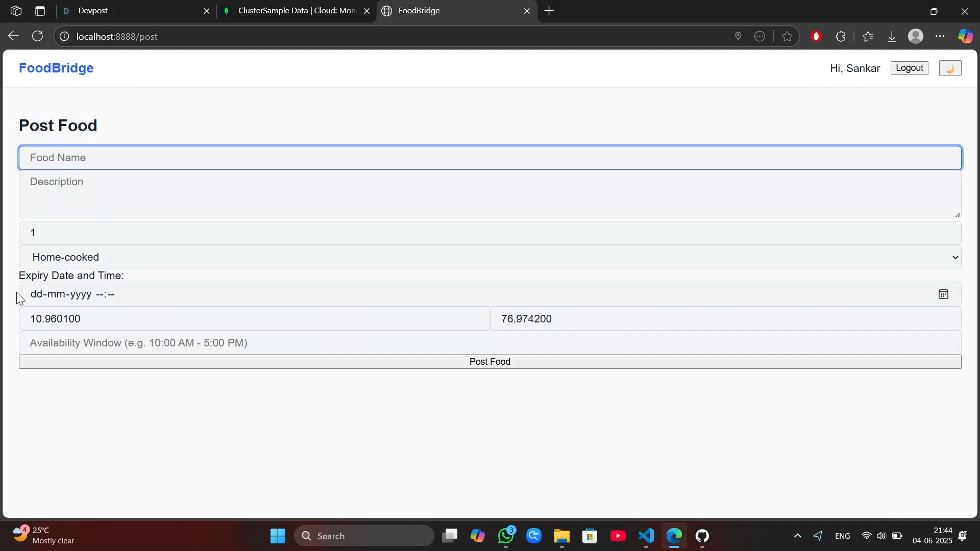This screenshot has height=551, width=980.
Task: Add this page to favorites star
Action: (787, 36)
